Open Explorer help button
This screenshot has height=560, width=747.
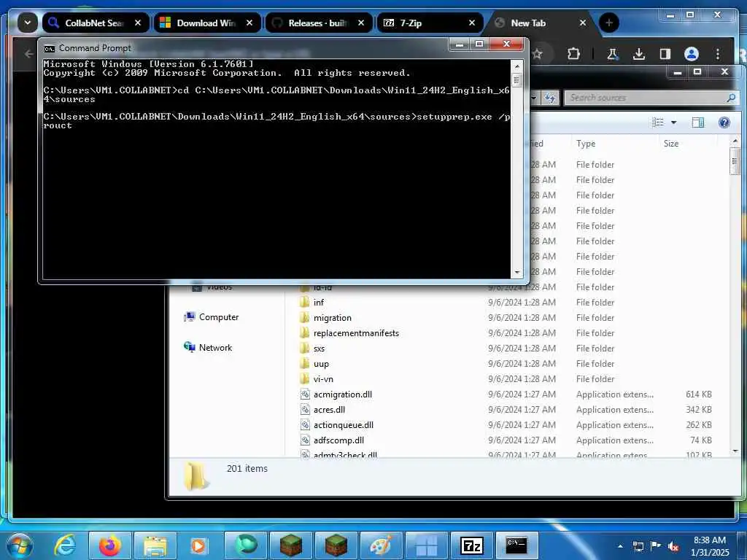click(x=724, y=122)
